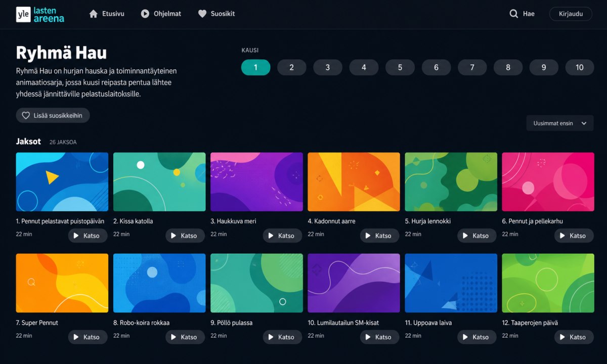Open thumbnail for Robo-koira rokkaa episode
607x364 pixels.
[x=159, y=283]
